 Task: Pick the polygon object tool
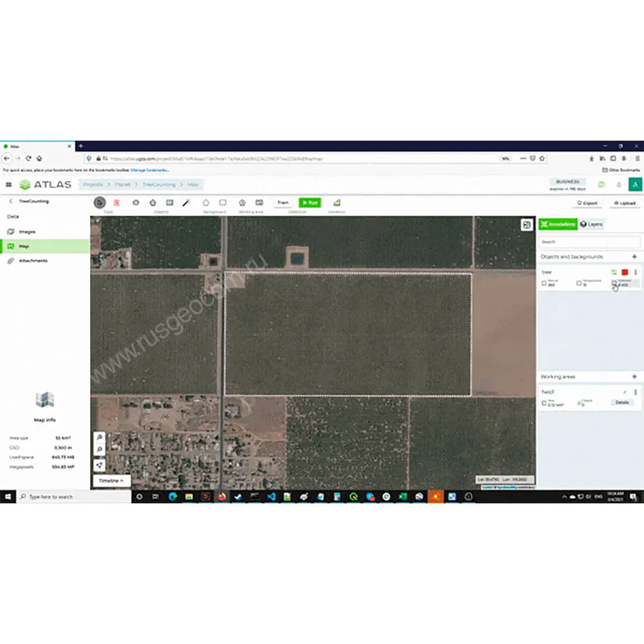tap(153, 203)
